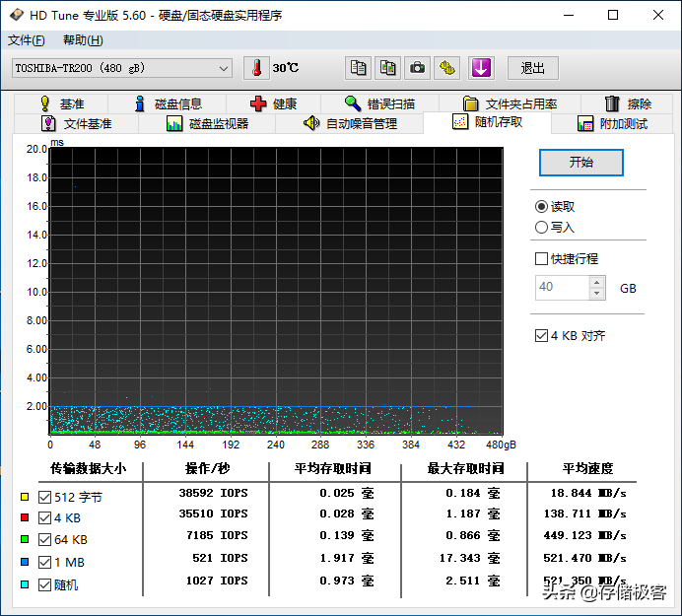This screenshot has width=682, height=616.
Task: Click the camera save screenshot icon
Action: click(417, 68)
